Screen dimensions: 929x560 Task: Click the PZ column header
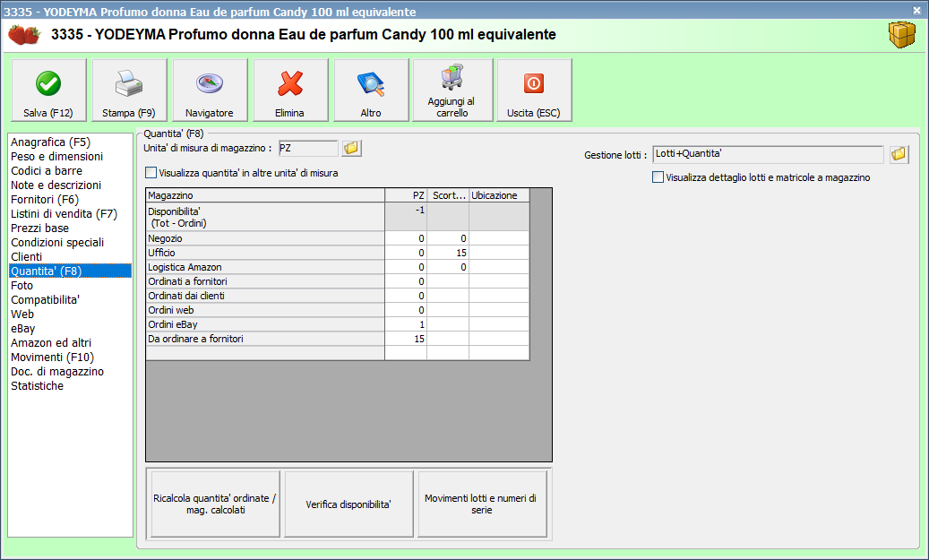(406, 195)
